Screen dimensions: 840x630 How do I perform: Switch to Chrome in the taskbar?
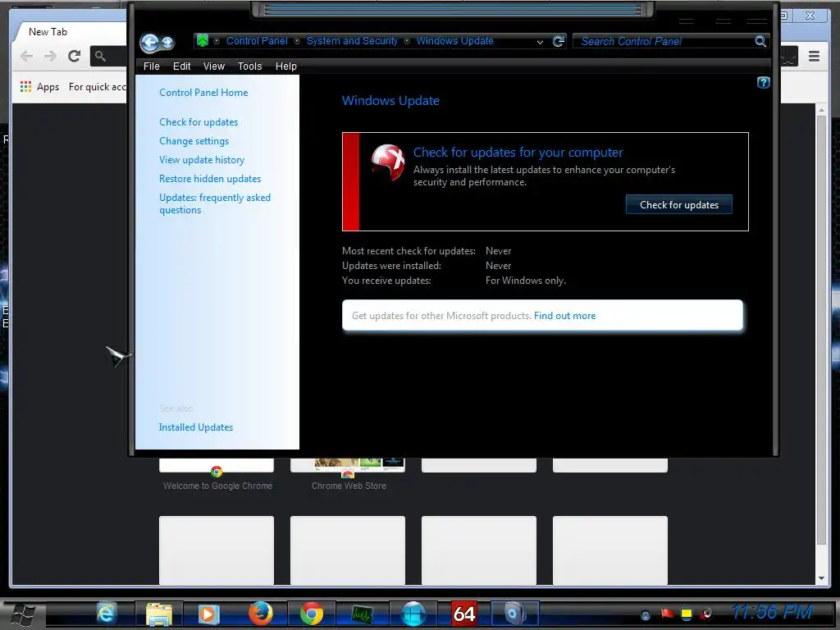coord(311,614)
